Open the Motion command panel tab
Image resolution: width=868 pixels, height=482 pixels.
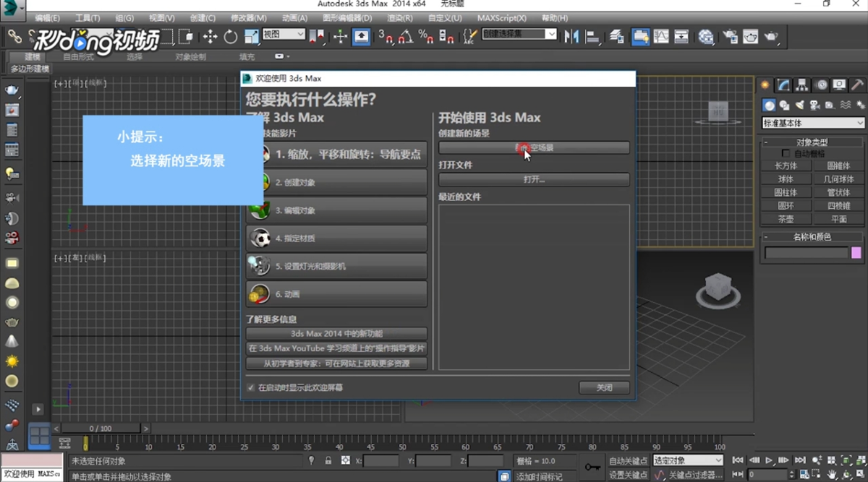pyautogui.click(x=821, y=85)
